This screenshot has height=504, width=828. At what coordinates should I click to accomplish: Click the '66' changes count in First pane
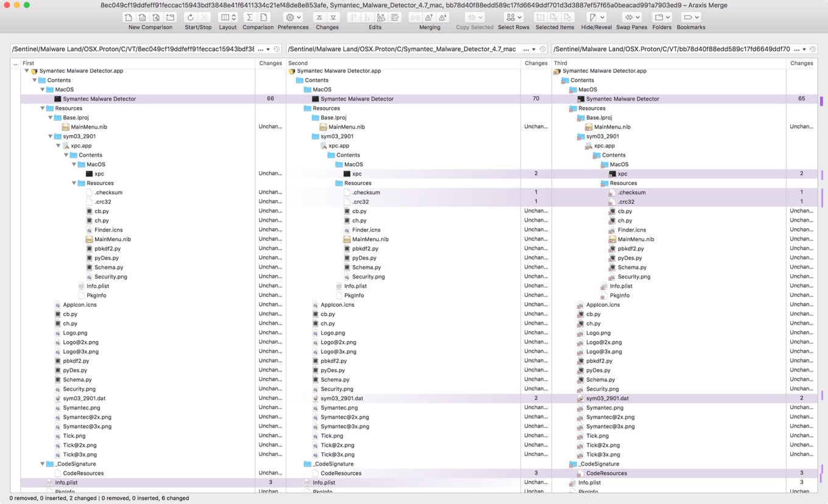click(270, 99)
